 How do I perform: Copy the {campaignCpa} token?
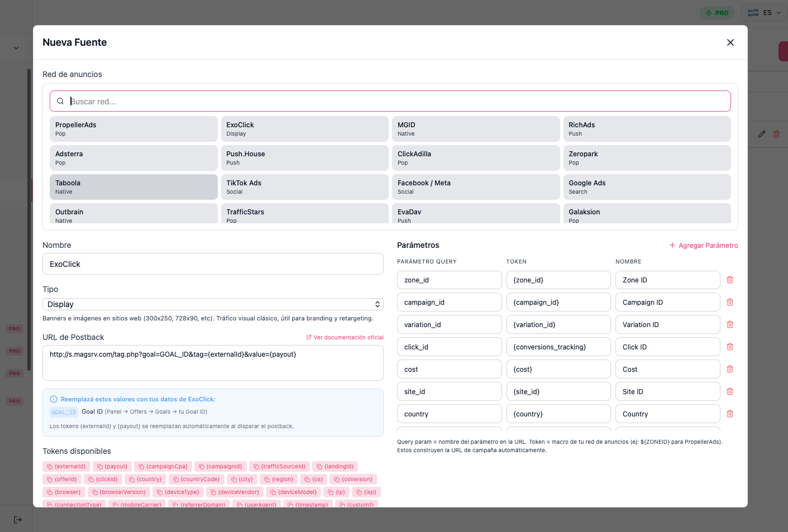click(x=163, y=467)
